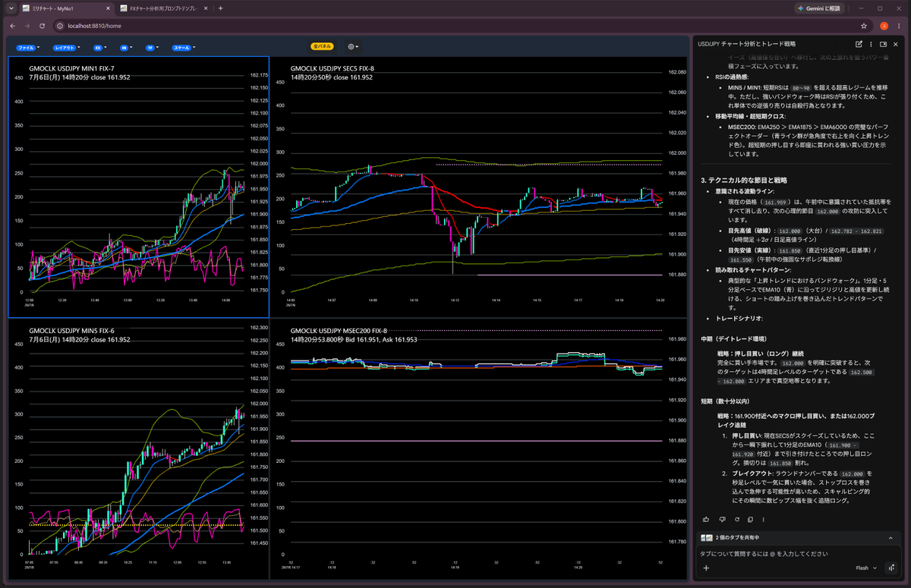
Task: Click the shared tabs thumbnail in Gemini
Action: (x=706, y=537)
